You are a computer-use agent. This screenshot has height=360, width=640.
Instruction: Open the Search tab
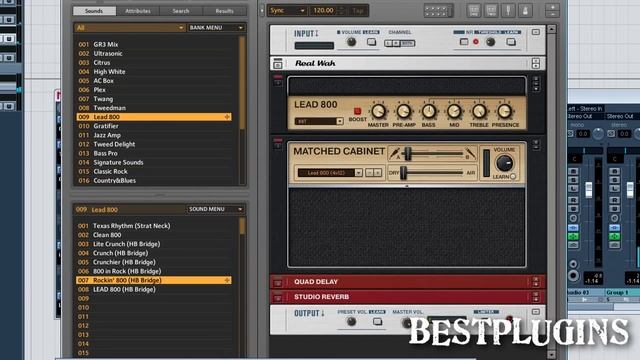click(180, 11)
